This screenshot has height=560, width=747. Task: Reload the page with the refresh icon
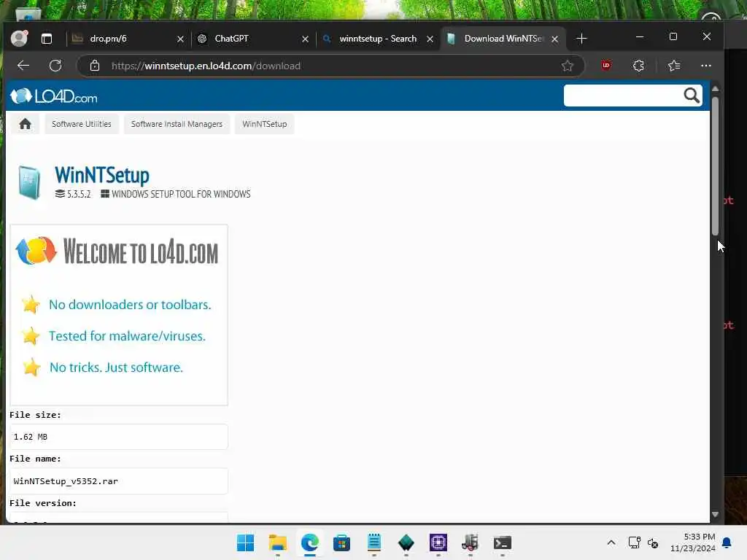point(55,66)
